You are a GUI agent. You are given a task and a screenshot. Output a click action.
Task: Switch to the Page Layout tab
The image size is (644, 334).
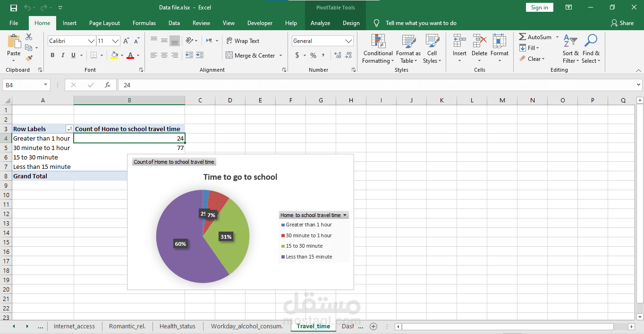click(x=104, y=23)
